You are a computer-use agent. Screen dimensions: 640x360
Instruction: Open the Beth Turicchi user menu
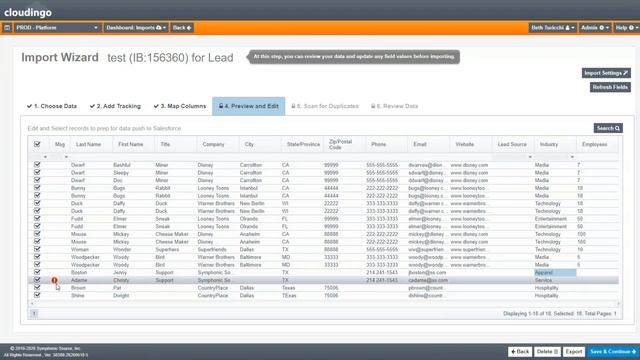coord(553,28)
